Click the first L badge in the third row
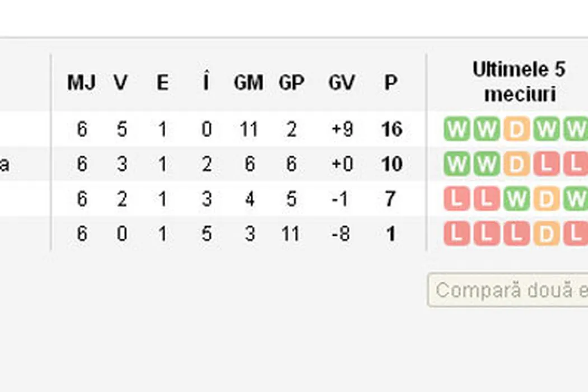Screen dimensions: 588x392 tap(458, 199)
